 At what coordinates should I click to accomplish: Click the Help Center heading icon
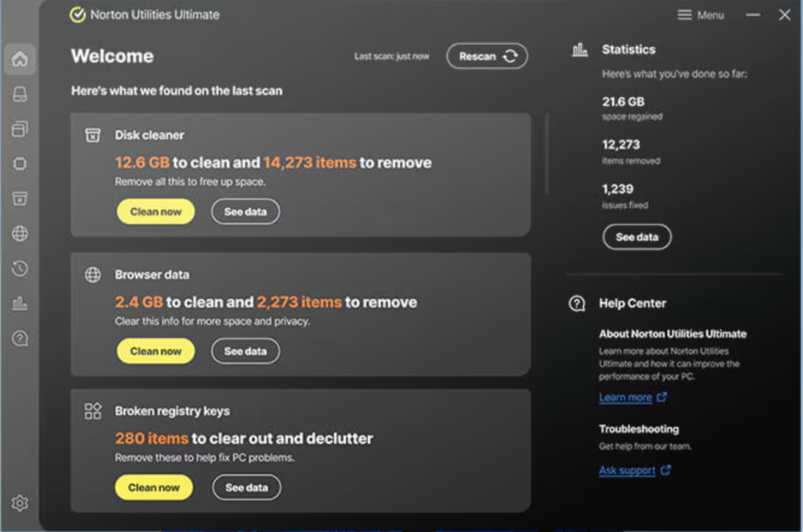click(577, 304)
